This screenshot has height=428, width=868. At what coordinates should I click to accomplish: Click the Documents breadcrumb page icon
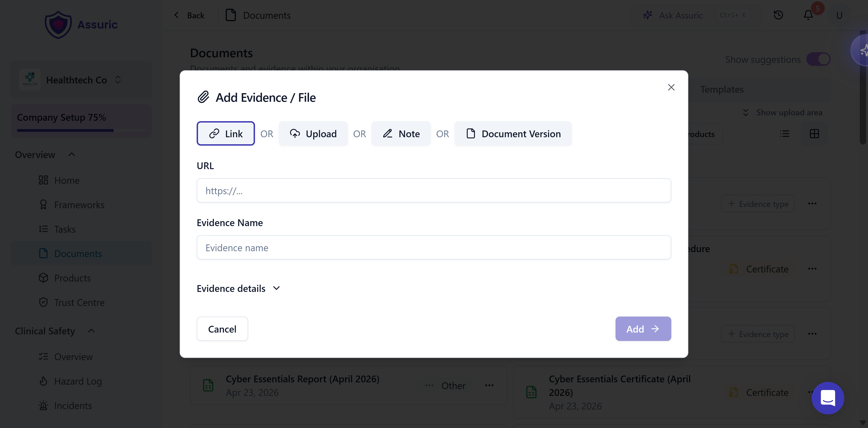(x=231, y=15)
